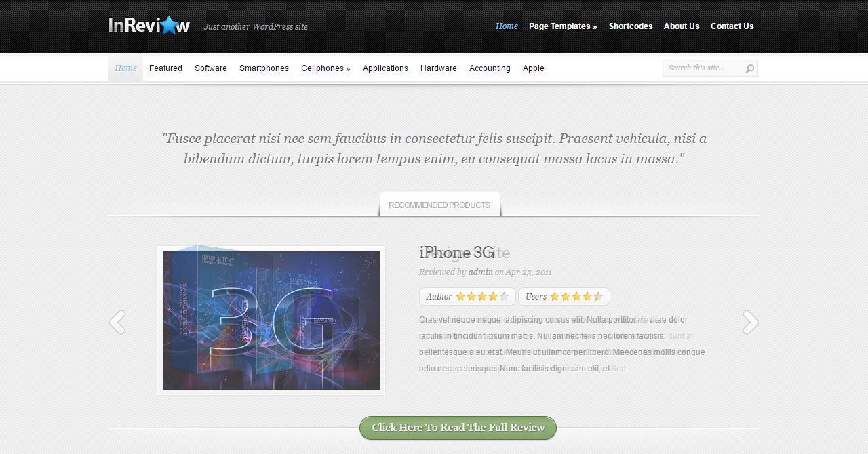Open the Accounting category
Image resolution: width=868 pixels, height=454 pixels.
[490, 68]
